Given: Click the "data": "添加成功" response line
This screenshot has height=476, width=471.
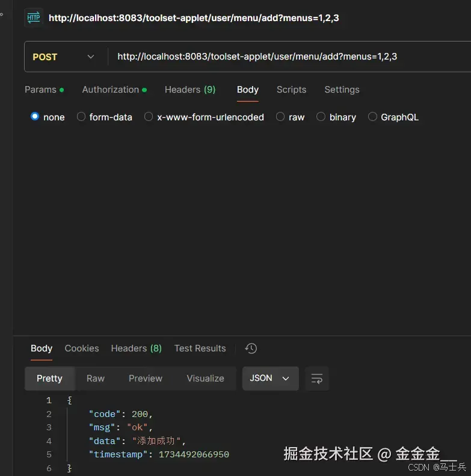Looking at the screenshot, I should coord(137,440).
